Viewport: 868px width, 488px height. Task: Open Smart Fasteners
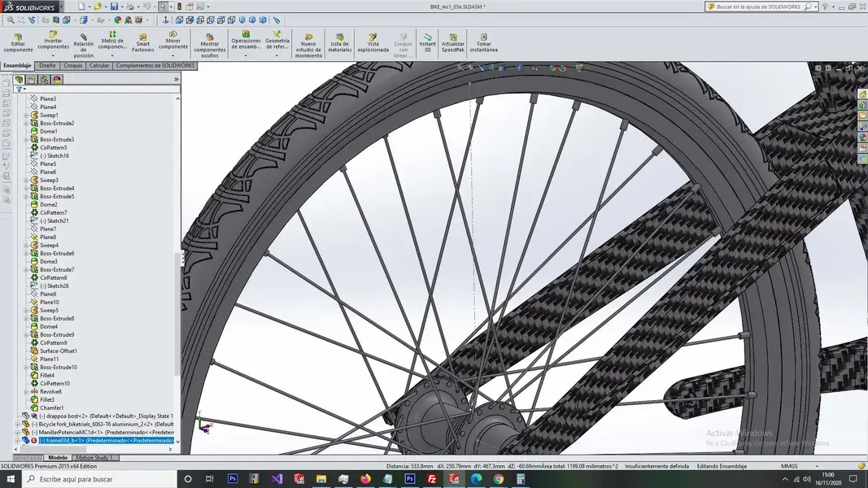143,43
